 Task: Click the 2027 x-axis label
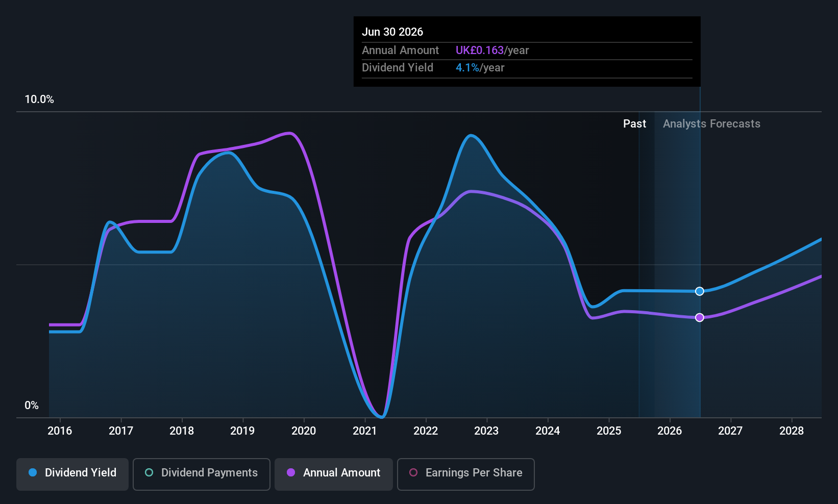pyautogui.click(x=730, y=431)
